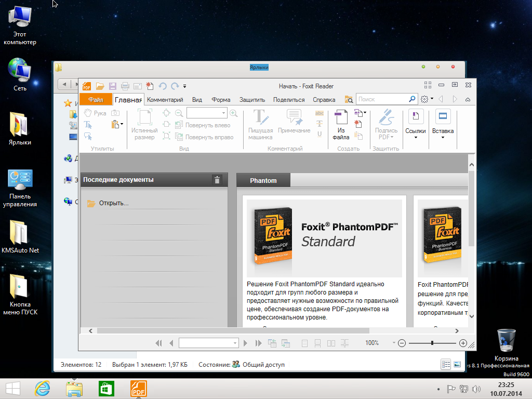
Task: Zoom in with the plus button in status bar
Action: (x=463, y=343)
